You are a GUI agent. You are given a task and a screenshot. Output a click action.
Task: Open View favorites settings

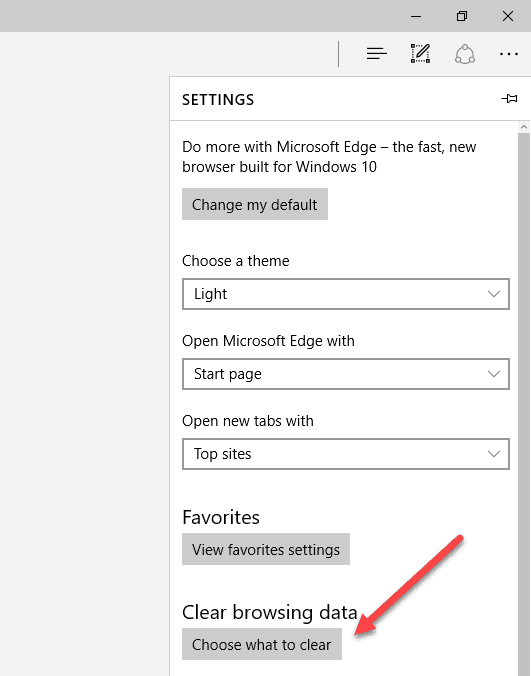pyautogui.click(x=266, y=549)
